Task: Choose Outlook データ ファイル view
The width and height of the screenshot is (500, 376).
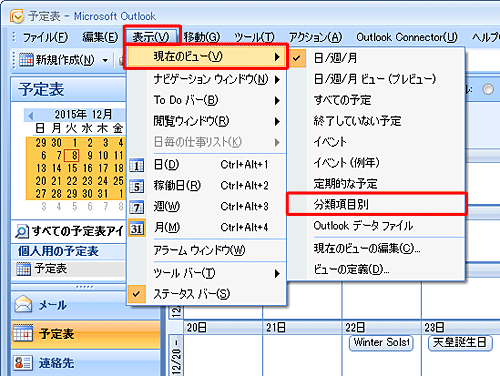Action: pyautogui.click(x=377, y=226)
